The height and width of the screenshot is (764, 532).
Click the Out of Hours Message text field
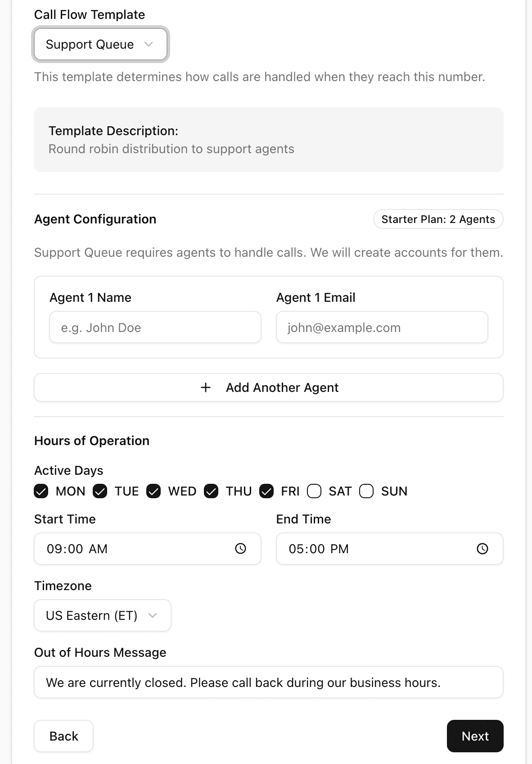tap(269, 682)
